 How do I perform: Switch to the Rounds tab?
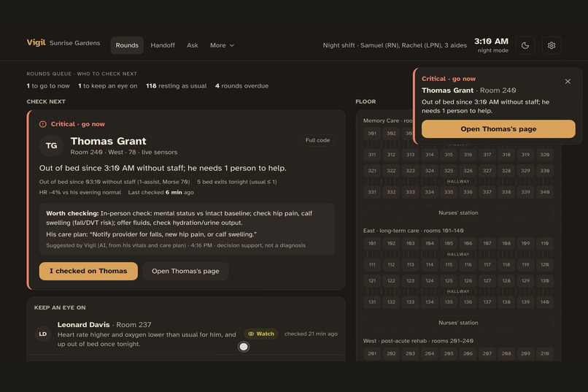pyautogui.click(x=127, y=45)
